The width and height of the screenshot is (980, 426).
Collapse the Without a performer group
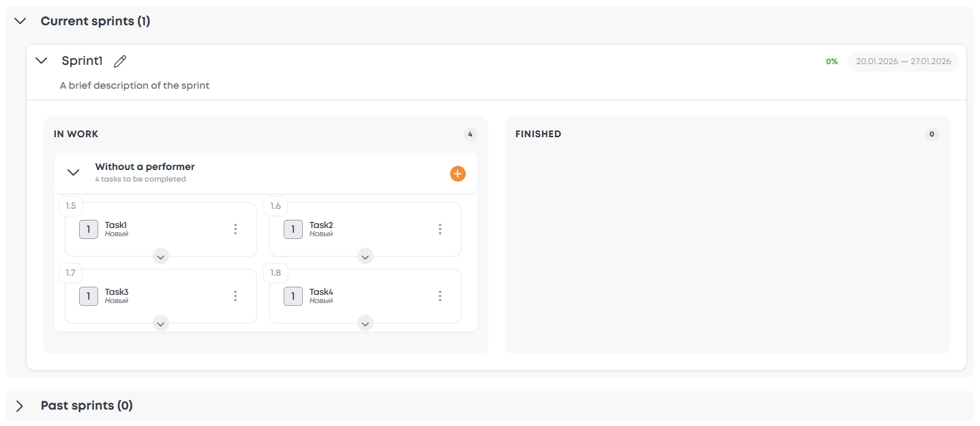[x=74, y=173]
